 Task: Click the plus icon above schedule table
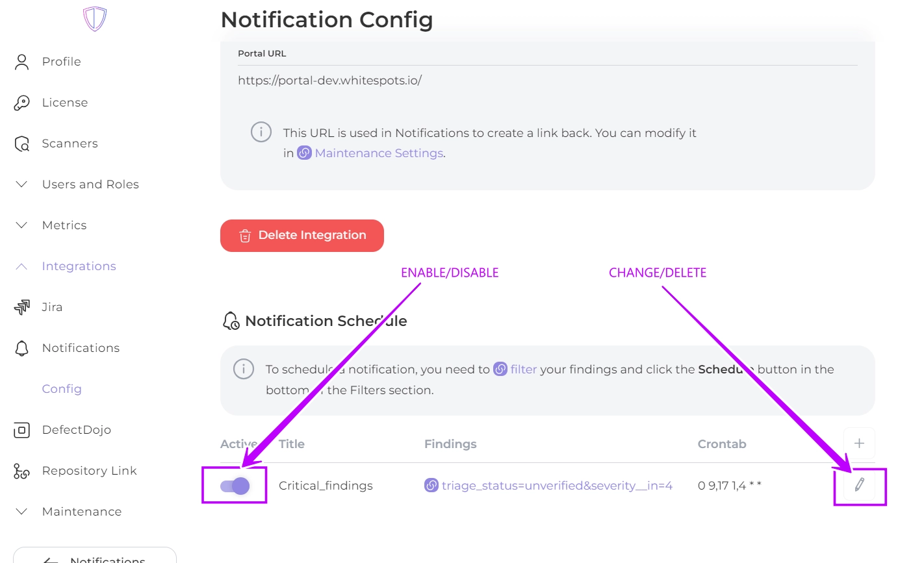(859, 444)
